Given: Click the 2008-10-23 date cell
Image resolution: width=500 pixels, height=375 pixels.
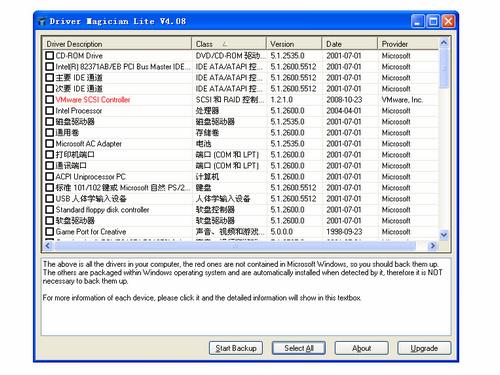Looking at the screenshot, I should tap(344, 100).
